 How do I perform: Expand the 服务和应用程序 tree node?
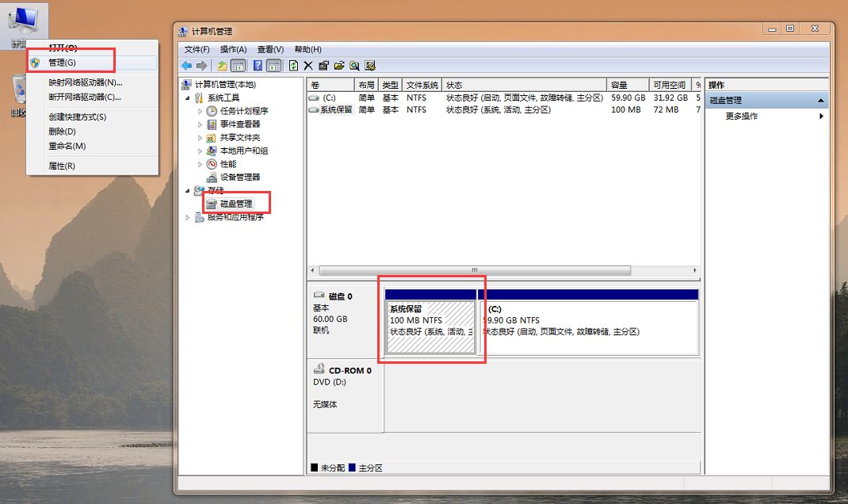188,217
